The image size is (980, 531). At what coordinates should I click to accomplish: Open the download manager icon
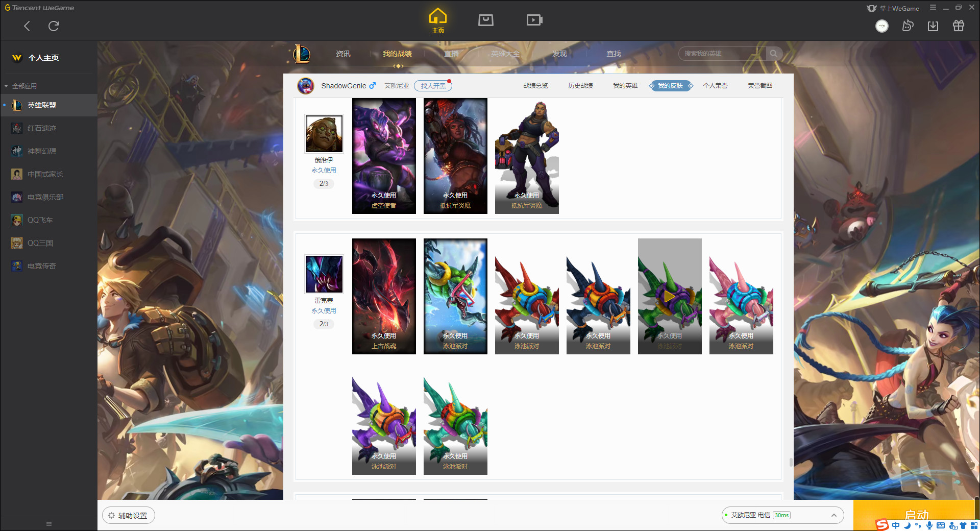(x=933, y=26)
